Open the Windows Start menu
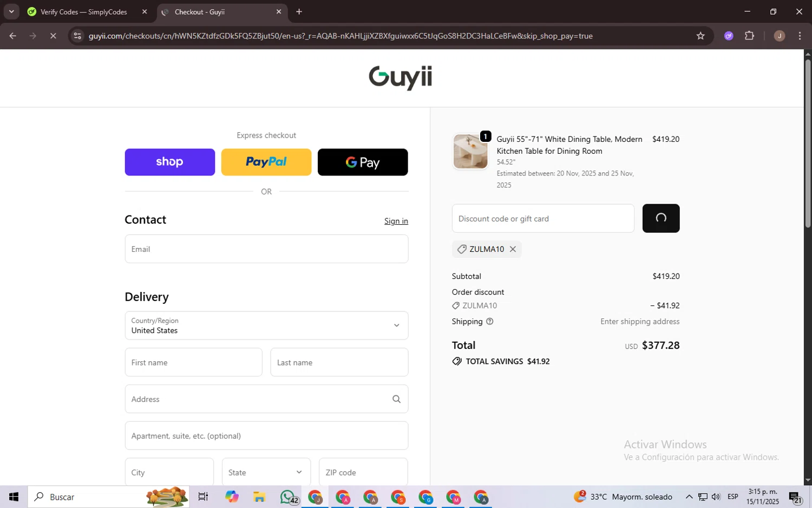This screenshot has width=812, height=508. (14, 497)
